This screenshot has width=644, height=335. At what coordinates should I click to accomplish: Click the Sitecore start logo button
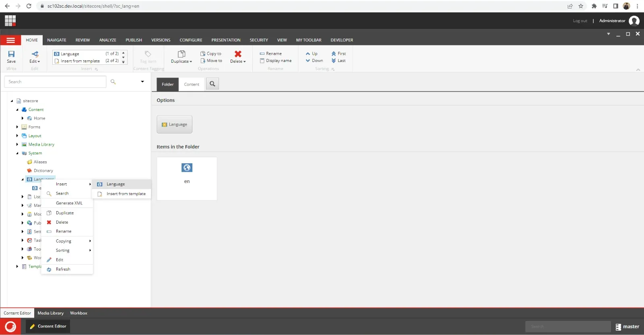(x=10, y=327)
